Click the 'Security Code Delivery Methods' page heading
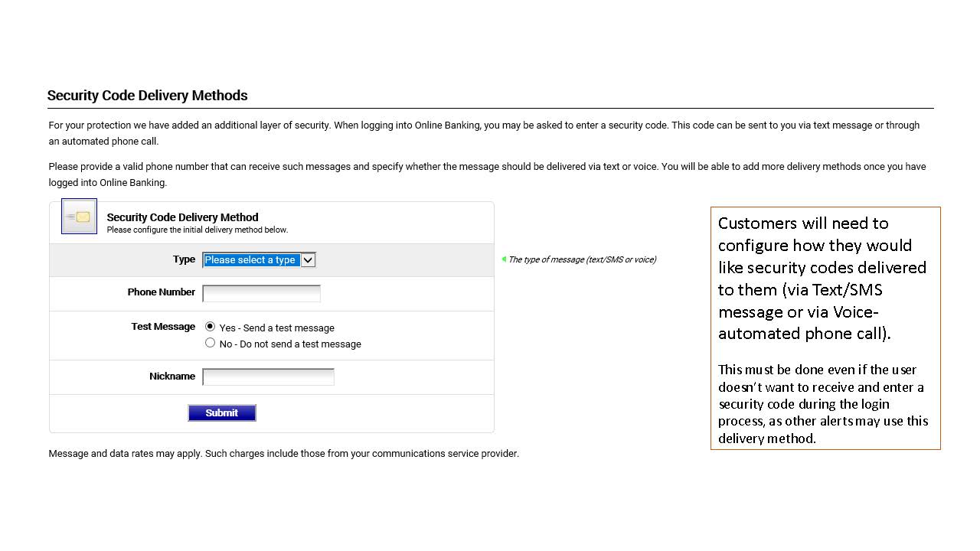 147,96
